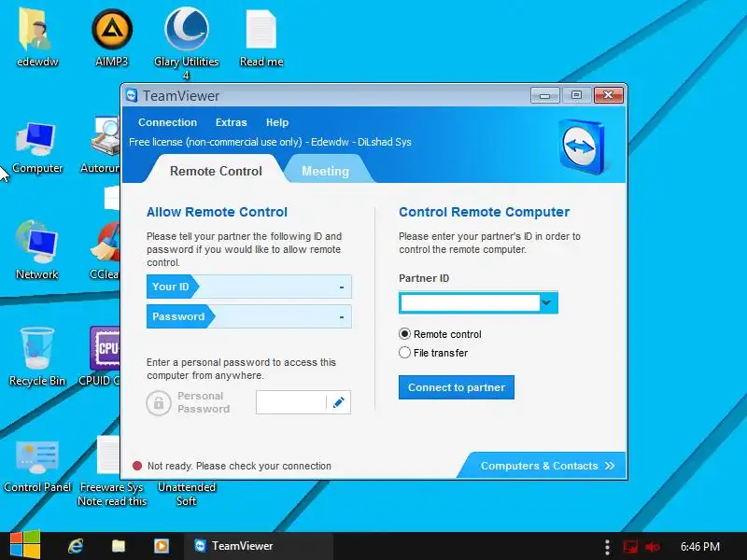Close the TeamViewer window

click(x=609, y=95)
